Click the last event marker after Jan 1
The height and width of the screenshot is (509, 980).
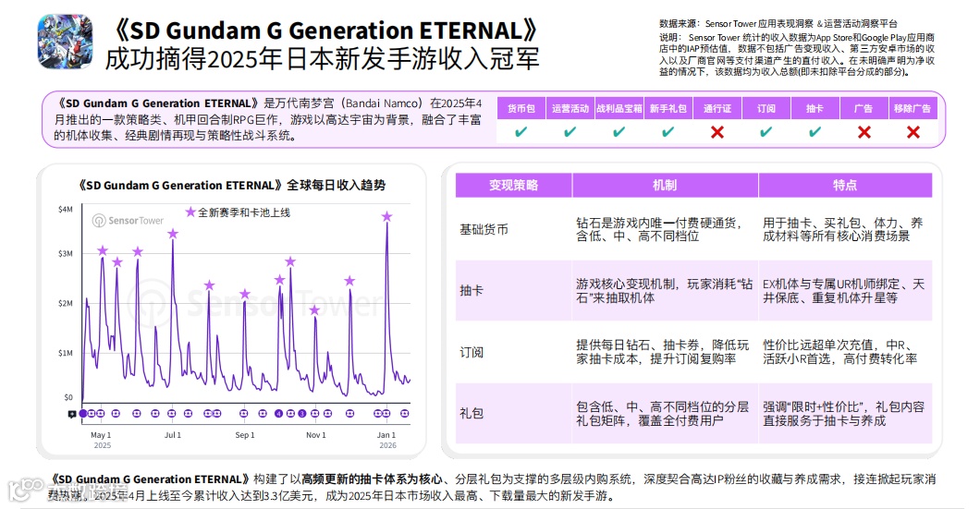[405, 414]
